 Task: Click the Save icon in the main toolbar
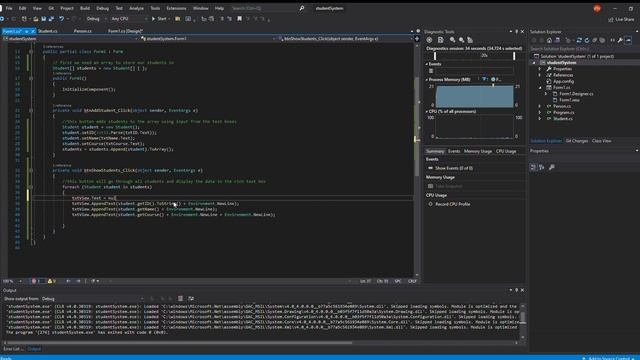tap(44, 19)
